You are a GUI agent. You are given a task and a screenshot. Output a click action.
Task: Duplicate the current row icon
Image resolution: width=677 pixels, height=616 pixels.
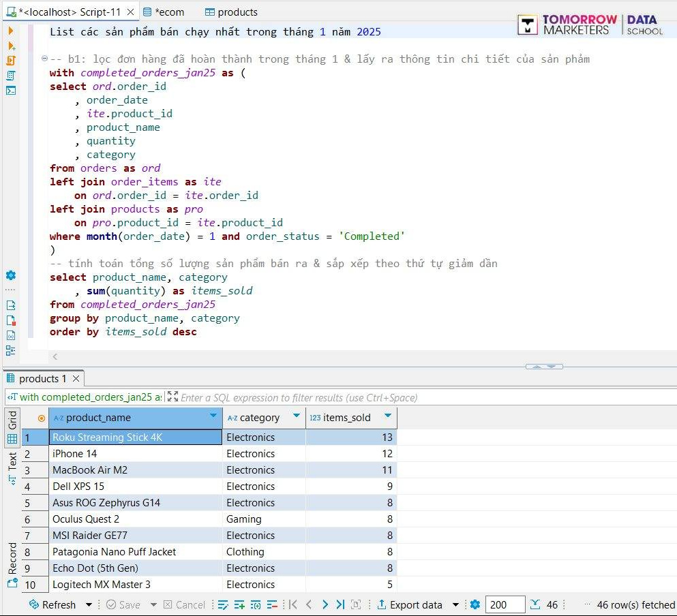(x=256, y=604)
